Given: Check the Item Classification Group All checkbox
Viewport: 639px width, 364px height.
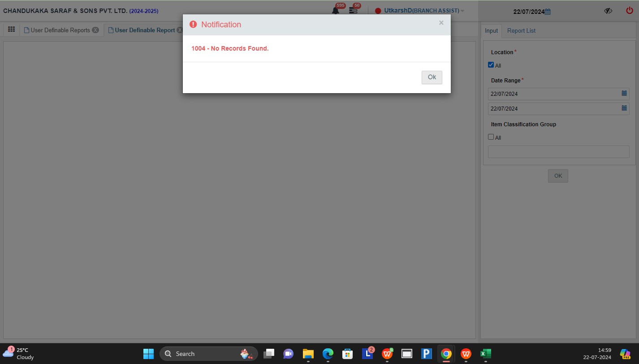Looking at the screenshot, I should pos(491,137).
